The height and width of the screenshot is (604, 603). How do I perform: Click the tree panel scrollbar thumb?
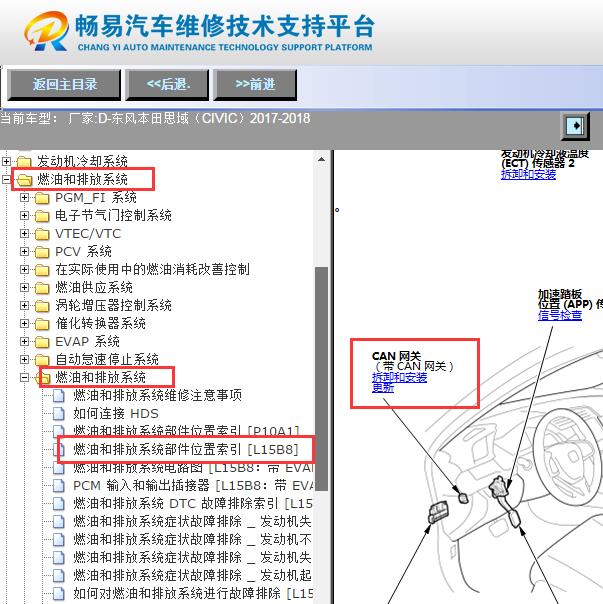tap(321, 379)
